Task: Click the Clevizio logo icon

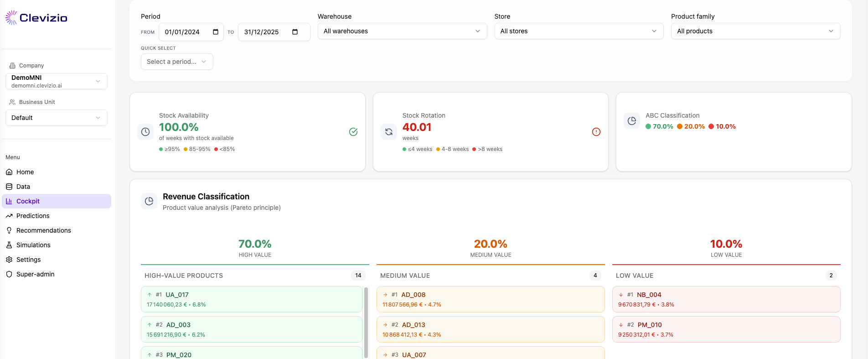Action: pyautogui.click(x=11, y=18)
